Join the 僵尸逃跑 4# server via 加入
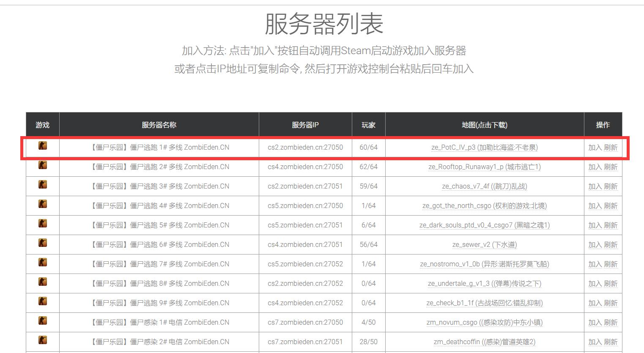644x353 pixels. coord(595,206)
